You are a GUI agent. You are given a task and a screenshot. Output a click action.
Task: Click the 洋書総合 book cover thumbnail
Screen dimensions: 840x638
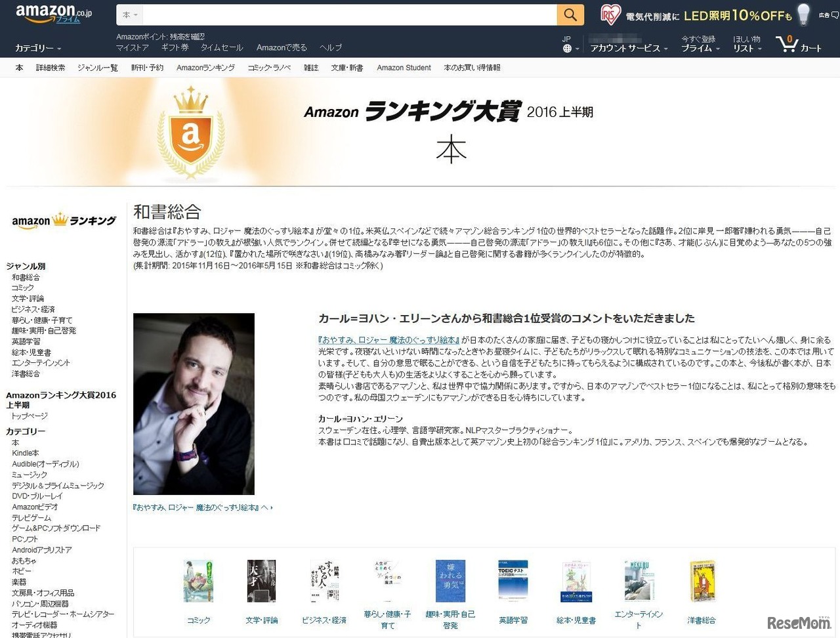(x=702, y=580)
